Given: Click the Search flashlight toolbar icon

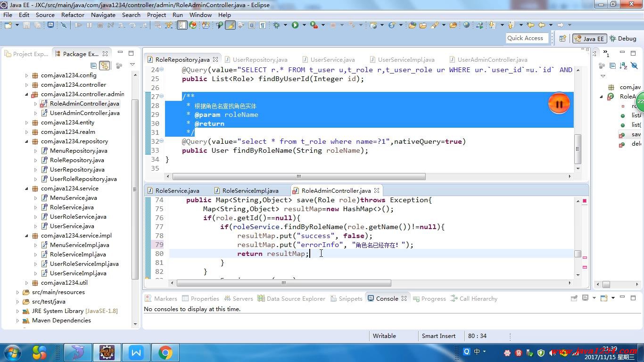Looking at the screenshot, I should 434,25.
